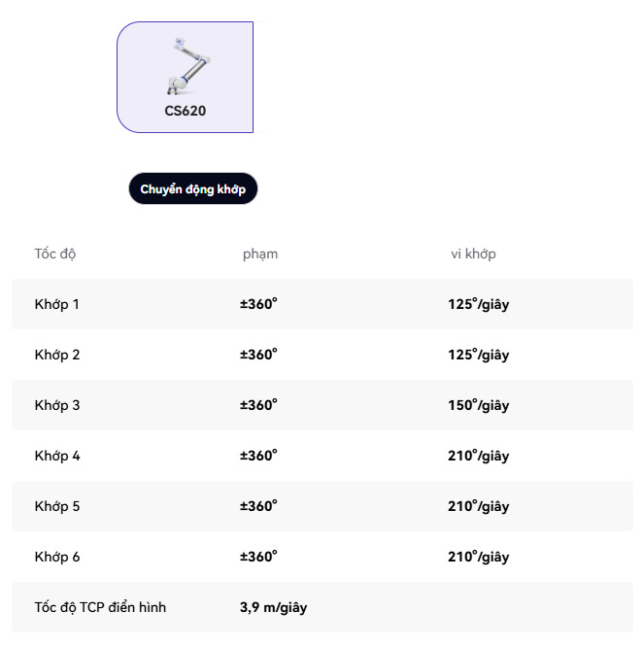
Task: Select the Khớp 6 row label
Action: (57, 557)
